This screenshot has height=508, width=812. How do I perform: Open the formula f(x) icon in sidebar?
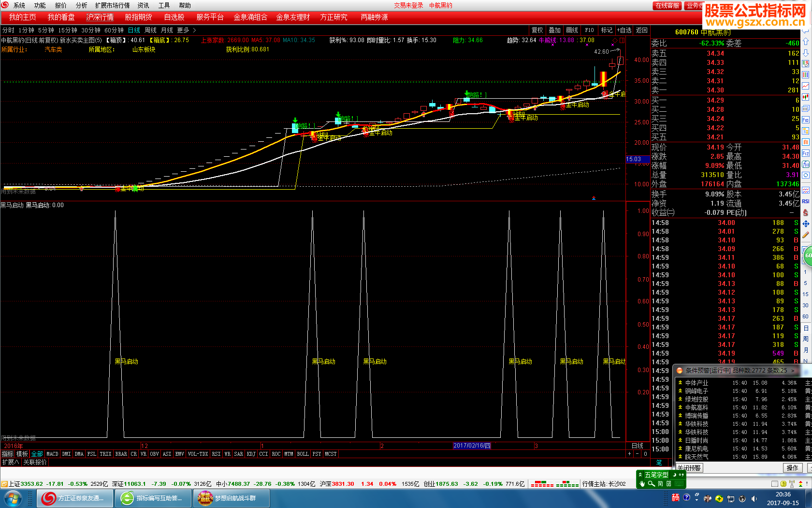[x=806, y=164]
